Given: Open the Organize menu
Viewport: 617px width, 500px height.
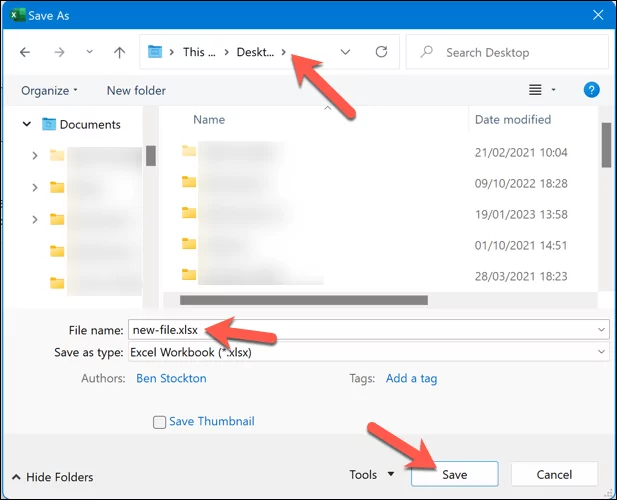Looking at the screenshot, I should (49, 90).
